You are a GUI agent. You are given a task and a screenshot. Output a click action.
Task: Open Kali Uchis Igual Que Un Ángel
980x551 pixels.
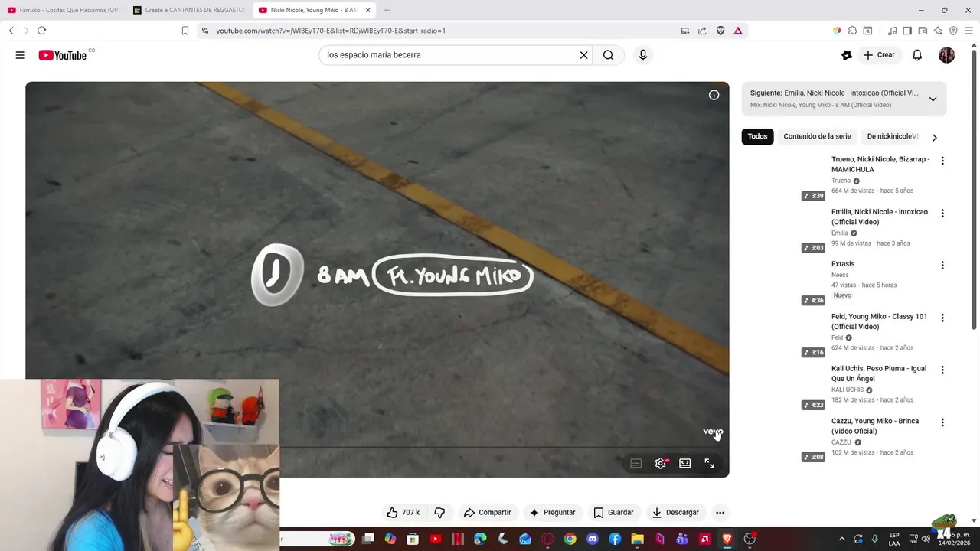coord(879,373)
